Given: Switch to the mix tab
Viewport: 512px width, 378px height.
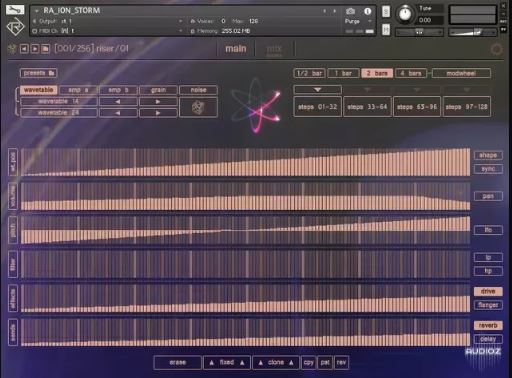Looking at the screenshot, I should pyautogui.click(x=274, y=50).
